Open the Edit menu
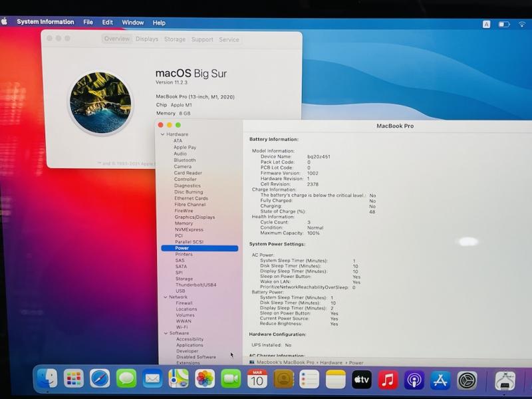 tap(108, 23)
